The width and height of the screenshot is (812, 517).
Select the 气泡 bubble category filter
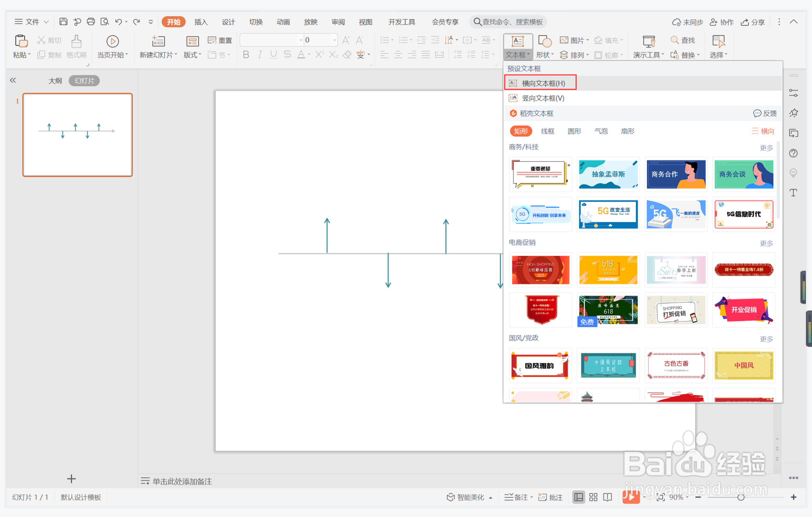[x=601, y=131]
